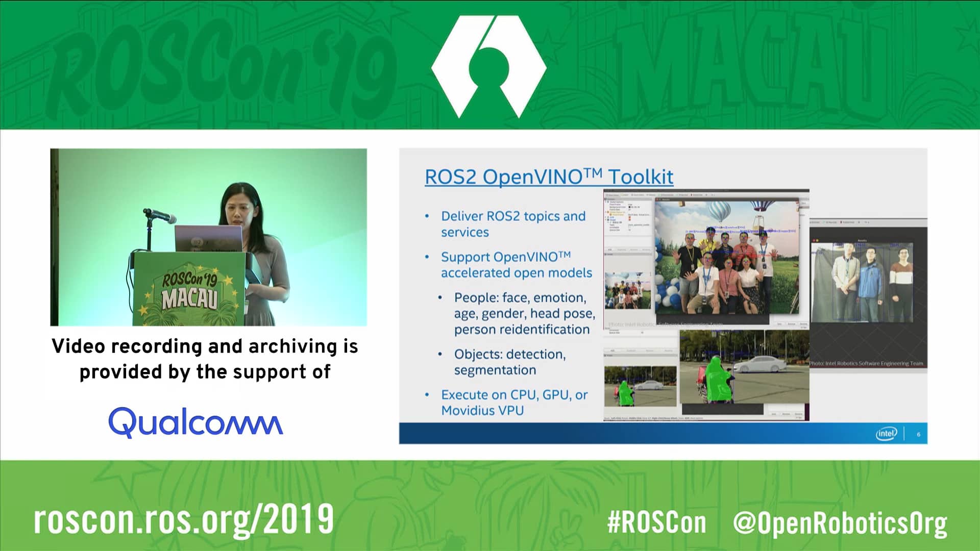Click the three standing people photo
980x551 pixels.
(x=862, y=282)
